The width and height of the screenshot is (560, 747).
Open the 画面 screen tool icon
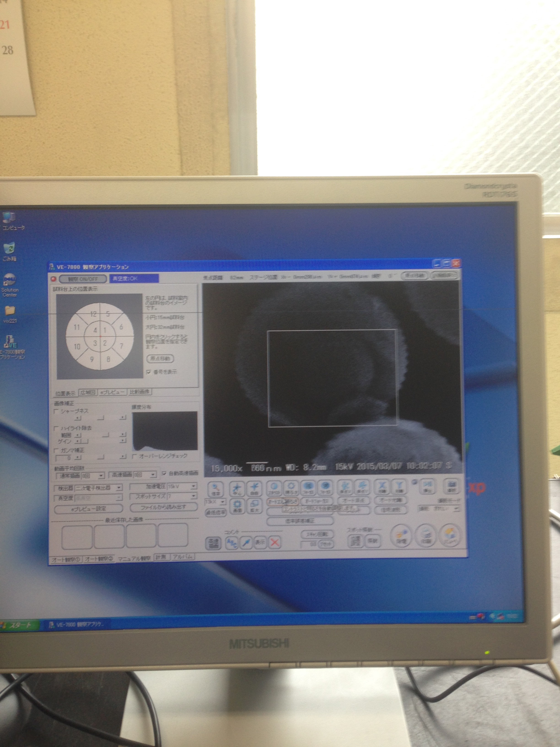(237, 506)
